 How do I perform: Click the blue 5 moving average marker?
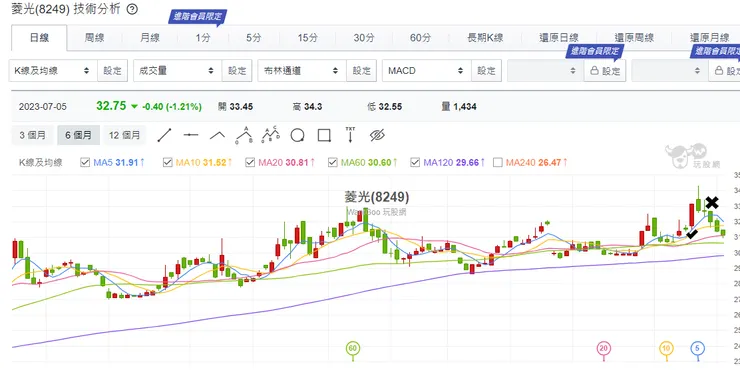tap(698, 349)
